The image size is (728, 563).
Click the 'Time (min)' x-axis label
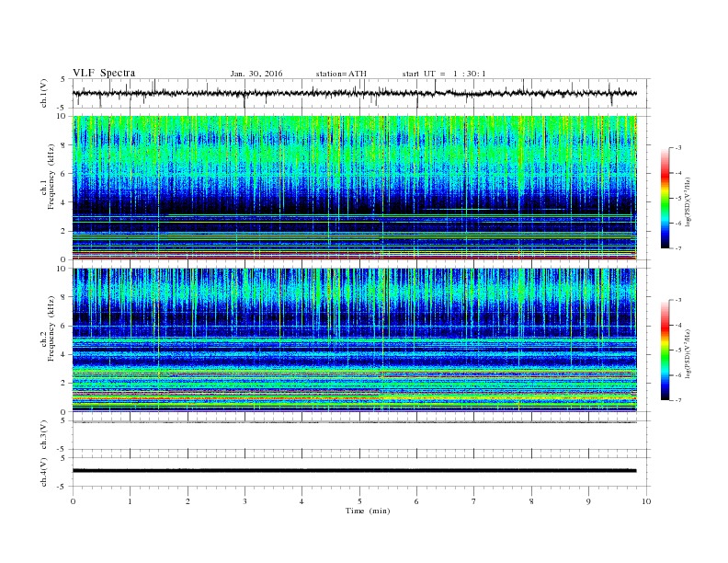[x=368, y=511]
